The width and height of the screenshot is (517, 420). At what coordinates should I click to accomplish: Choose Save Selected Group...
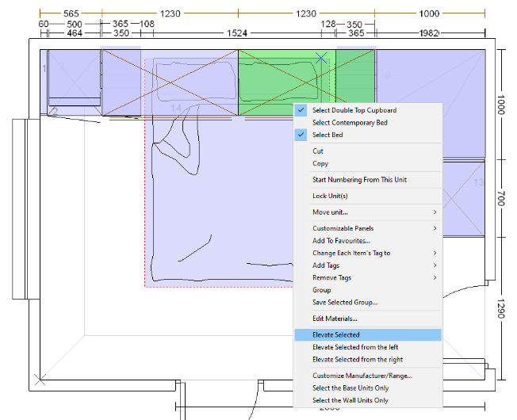pyautogui.click(x=368, y=302)
